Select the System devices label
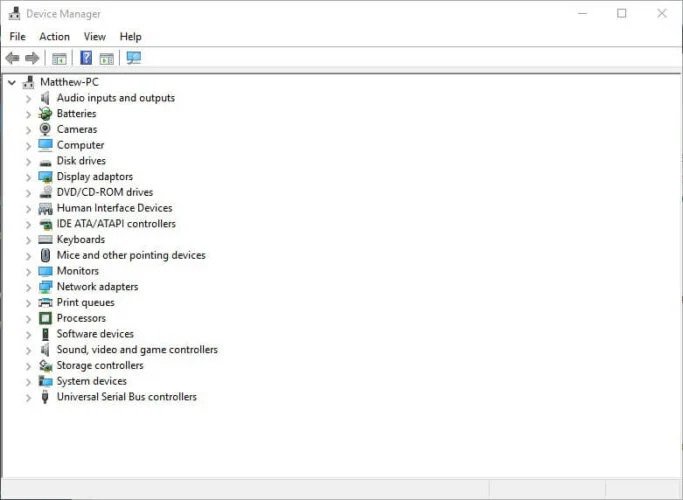 (92, 381)
